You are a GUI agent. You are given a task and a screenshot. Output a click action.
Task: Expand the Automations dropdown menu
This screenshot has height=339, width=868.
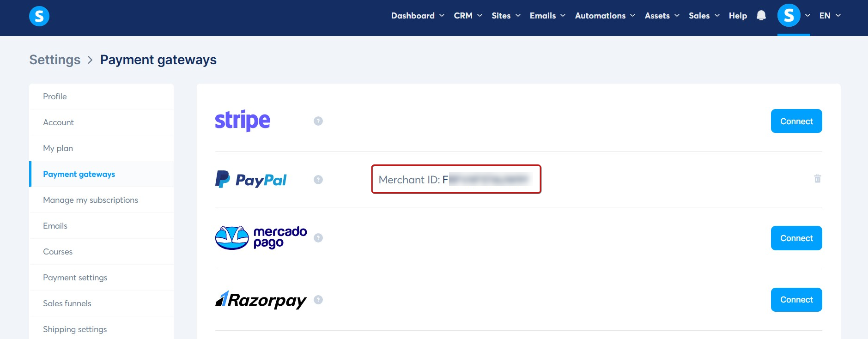605,16
